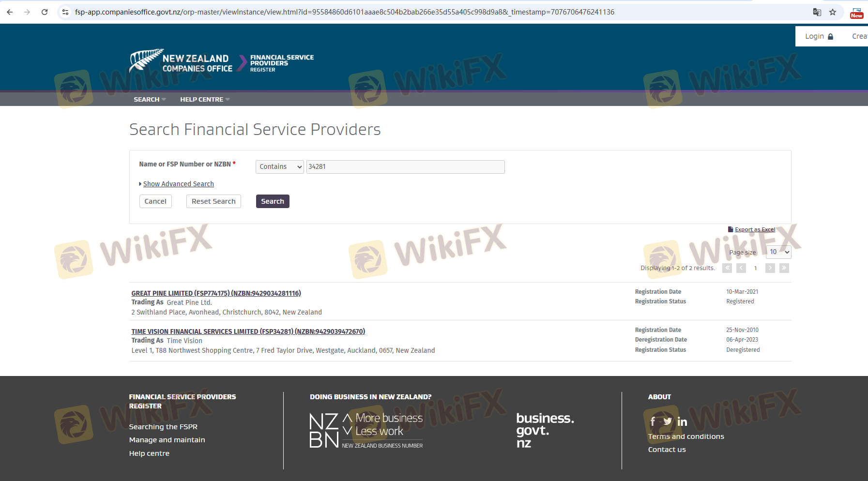868x481 pixels.
Task: Click the browser back arrow
Action: click(10, 12)
